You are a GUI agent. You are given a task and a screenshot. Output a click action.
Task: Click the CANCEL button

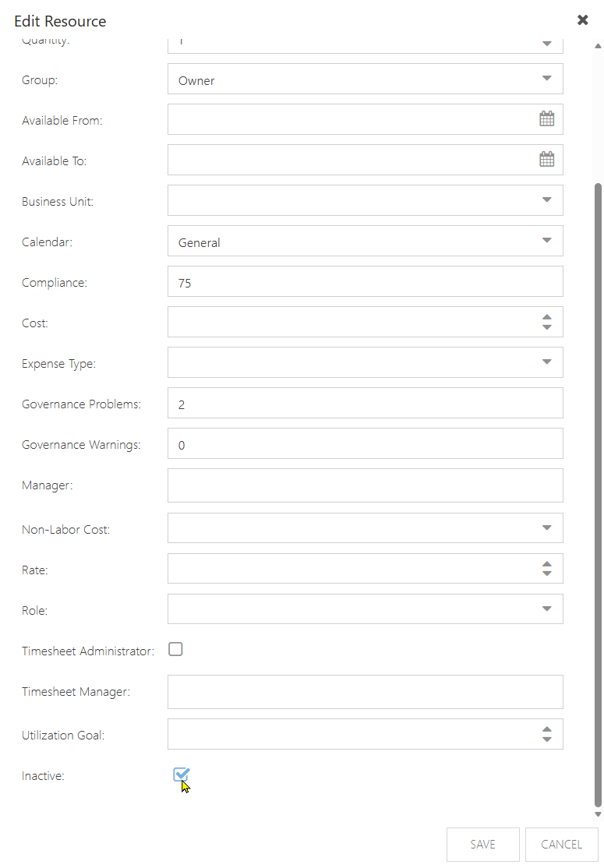point(561,844)
